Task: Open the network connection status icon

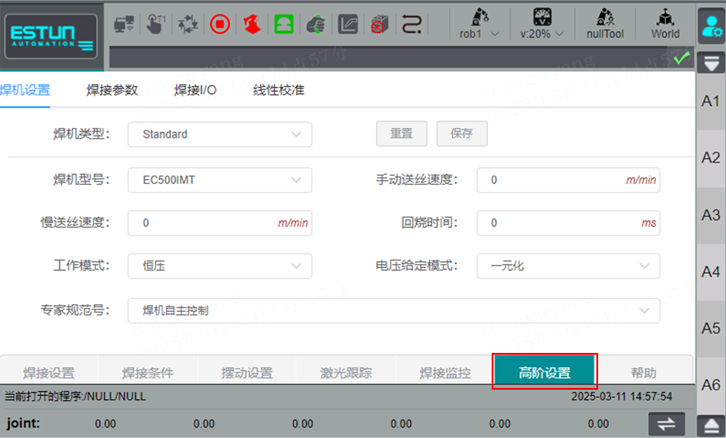Action: 124,24
